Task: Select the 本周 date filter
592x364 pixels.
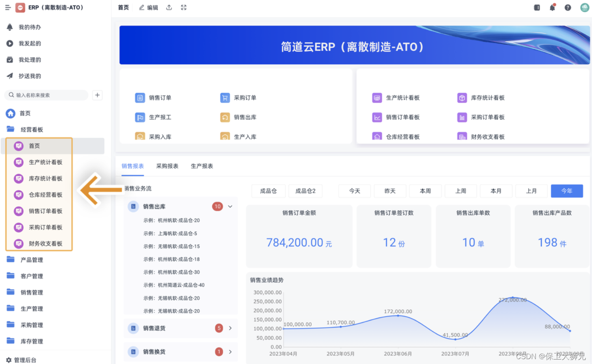Action: point(425,191)
